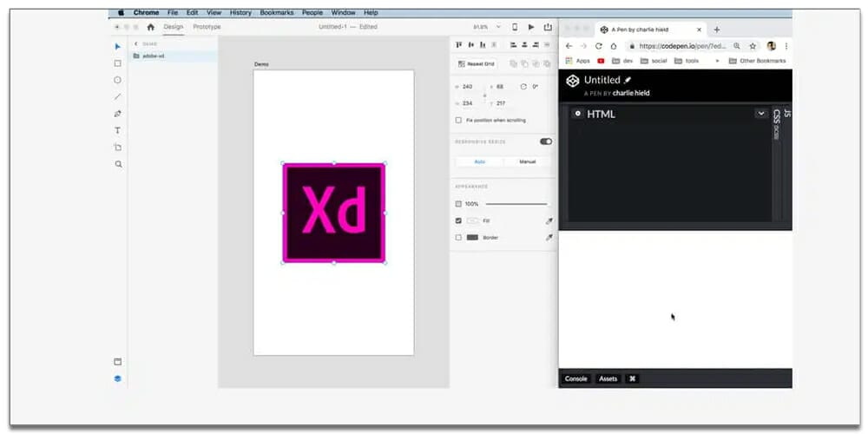This screenshot has height=434, width=868.
Task: Click the Chrome address bar URL
Action: pos(683,46)
